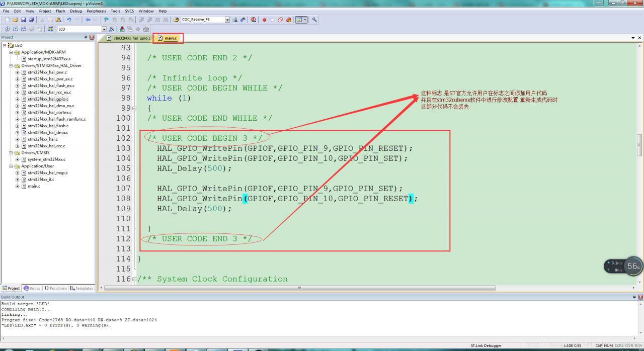The image size is (644, 351).
Task: Open Find in Files dialog
Action: coord(176,20)
